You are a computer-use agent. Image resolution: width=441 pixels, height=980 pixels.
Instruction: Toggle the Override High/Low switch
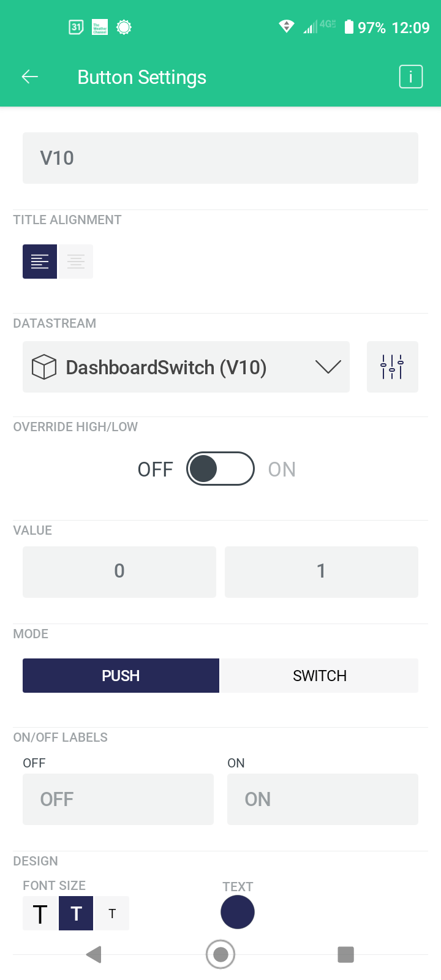221,469
